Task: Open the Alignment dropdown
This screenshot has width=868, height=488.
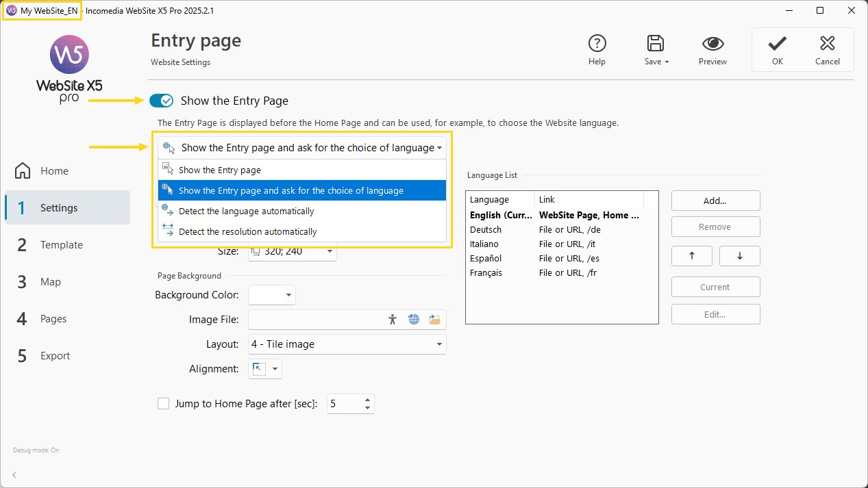Action: click(265, 369)
